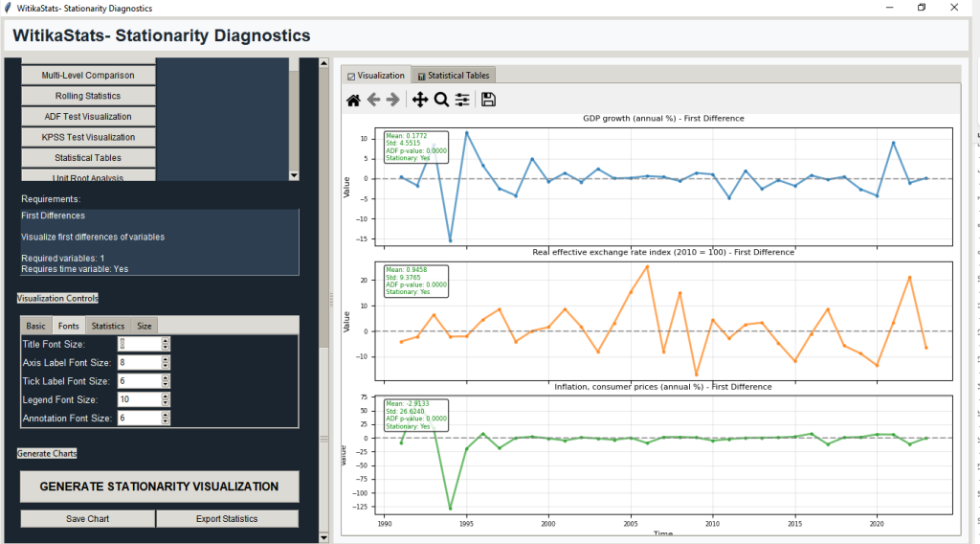The width and height of the screenshot is (980, 544).
Task: Click the inflation stats annotation box
Action: click(415, 415)
